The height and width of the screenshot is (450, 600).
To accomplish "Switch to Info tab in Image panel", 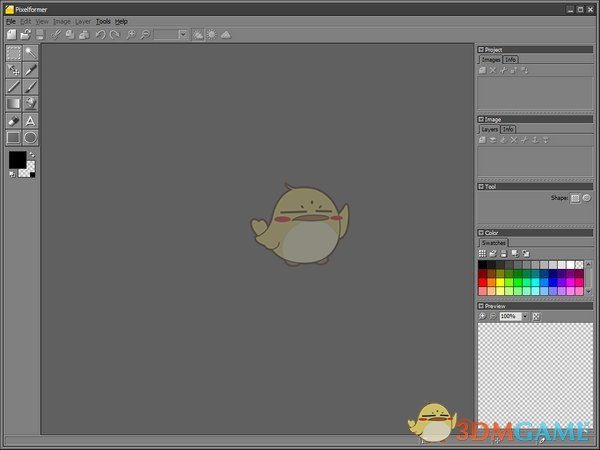I will pos(508,129).
